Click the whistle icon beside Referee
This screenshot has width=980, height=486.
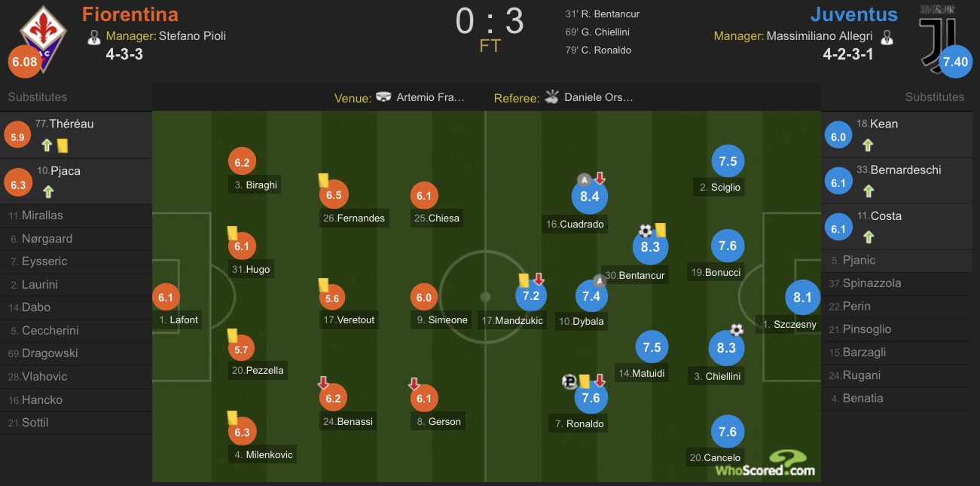tap(552, 96)
